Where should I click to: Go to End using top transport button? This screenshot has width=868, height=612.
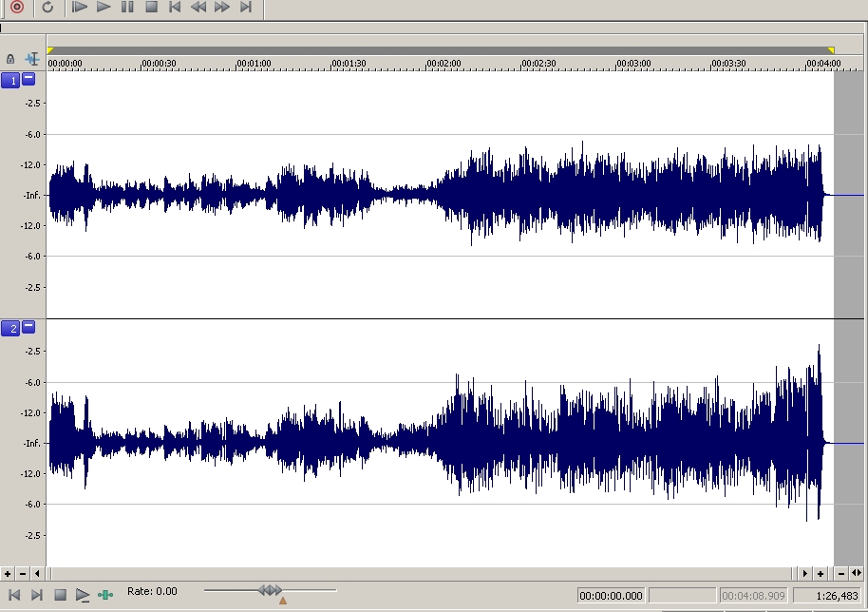point(246,7)
